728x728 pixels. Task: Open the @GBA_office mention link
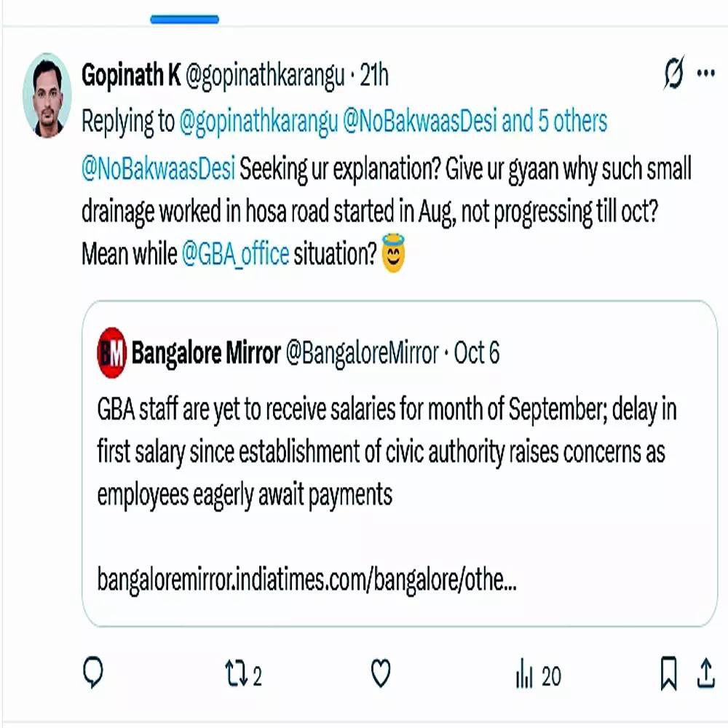234,253
